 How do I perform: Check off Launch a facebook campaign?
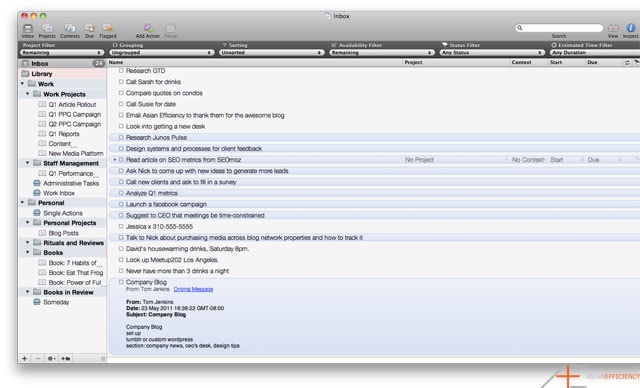click(x=121, y=204)
